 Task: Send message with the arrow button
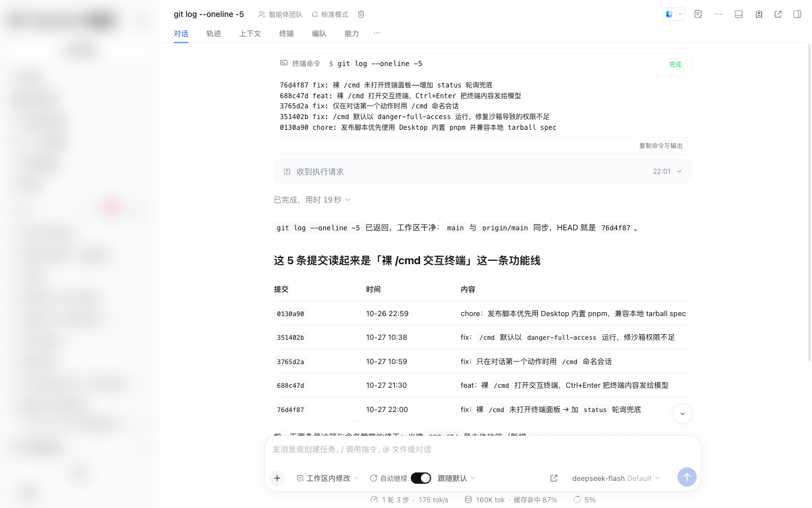click(687, 477)
